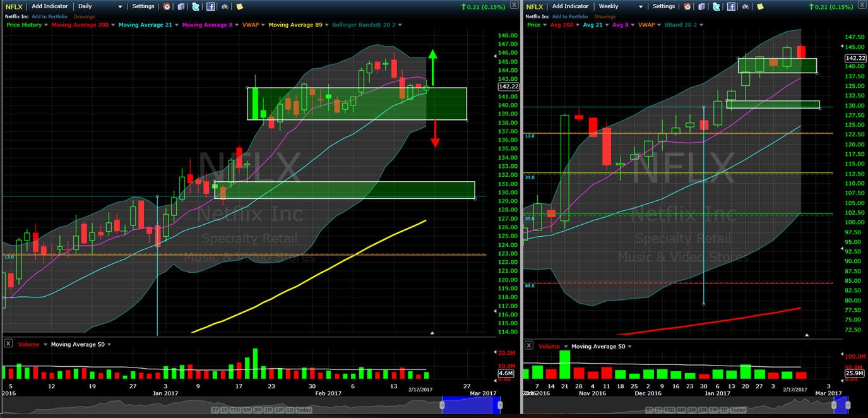Screen dimensions: 868x418
Task: Open Add Indicator in the Weekly chart toolbar
Action: coord(571,6)
